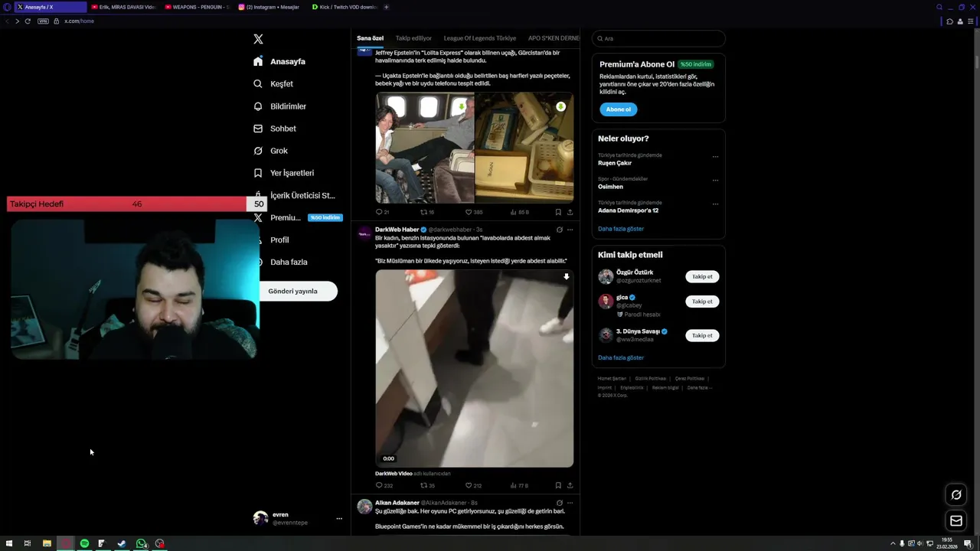The image size is (980, 551).
Task: Repost icon on DarkWeb Haber post (35)
Action: [x=423, y=485]
